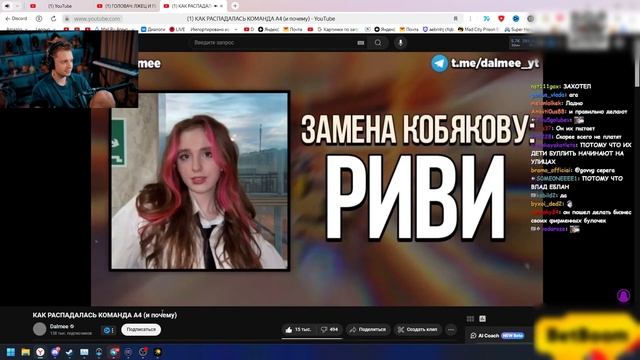Click the grid view icon above AI Coach
640x360 pixels.
click(470, 319)
